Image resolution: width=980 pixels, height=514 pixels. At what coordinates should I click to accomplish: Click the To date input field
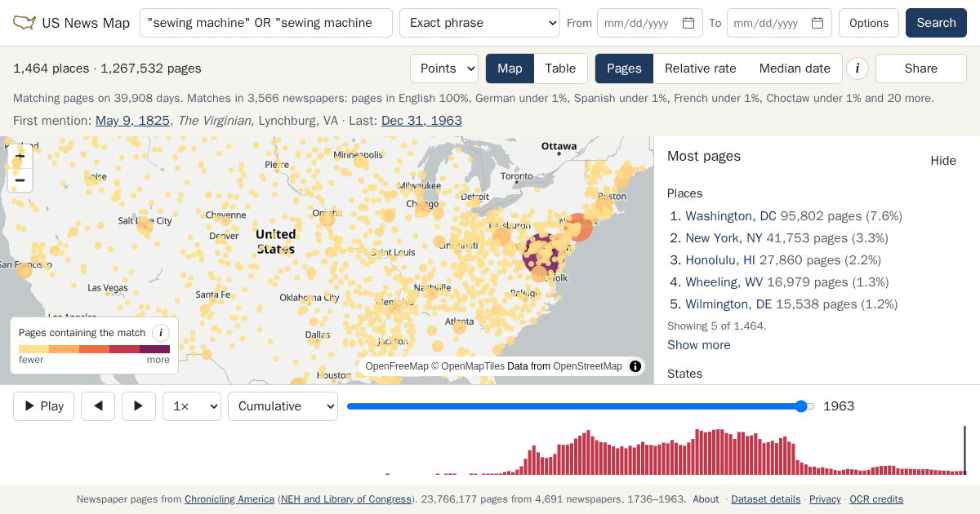pos(779,23)
